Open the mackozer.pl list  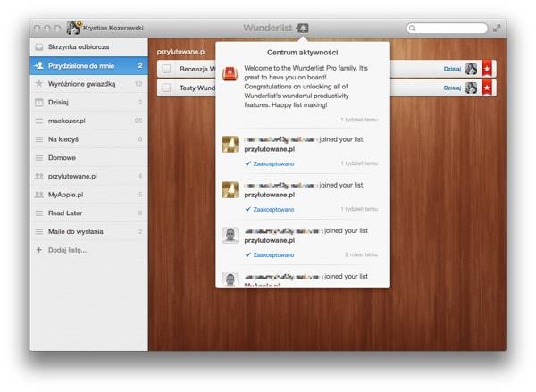click(88, 121)
